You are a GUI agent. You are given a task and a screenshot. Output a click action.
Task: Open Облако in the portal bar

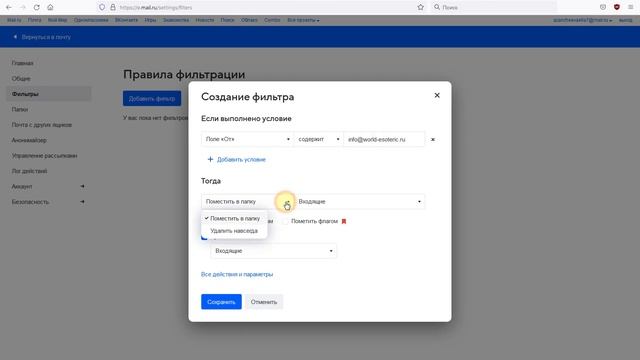[249, 20]
